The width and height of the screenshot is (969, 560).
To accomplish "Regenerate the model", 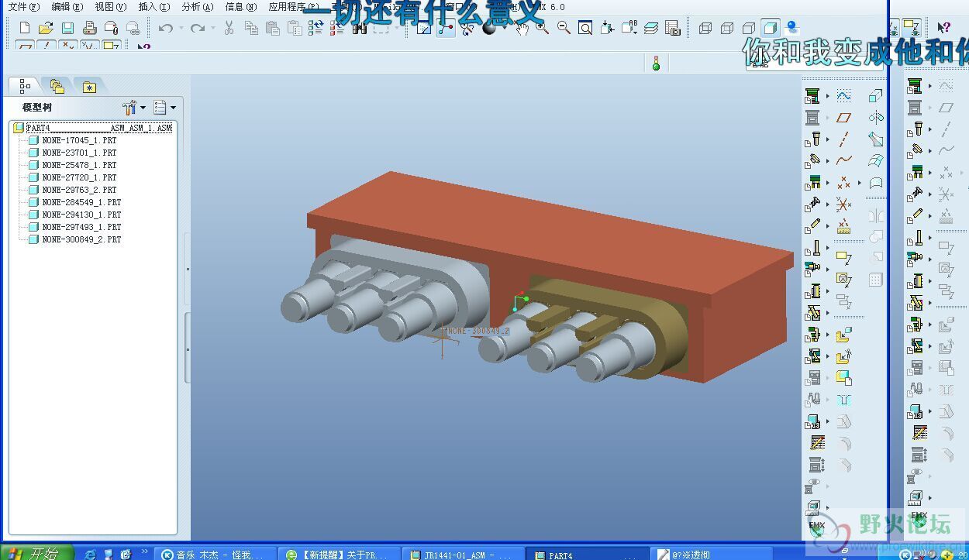I will pyautogui.click(x=316, y=29).
